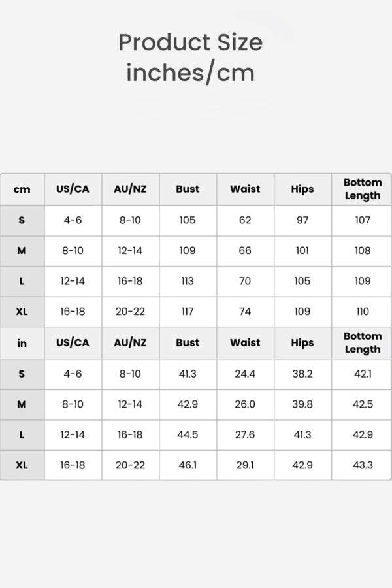The height and width of the screenshot is (588, 392).
Task: Select the waist value 24.4 cell
Action: tap(245, 374)
